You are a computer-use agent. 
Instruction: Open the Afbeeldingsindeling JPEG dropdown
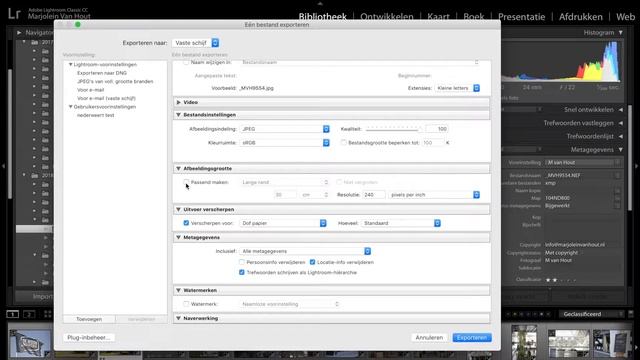(284, 129)
